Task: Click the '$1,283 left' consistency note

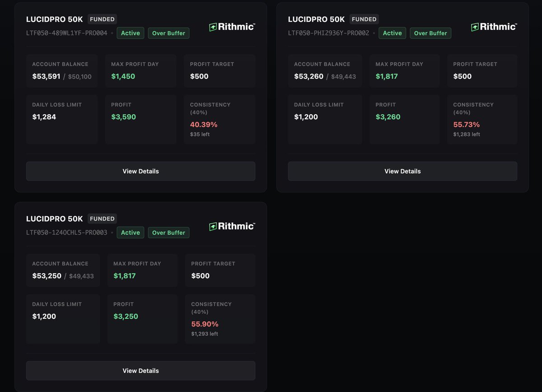Action: point(467,135)
